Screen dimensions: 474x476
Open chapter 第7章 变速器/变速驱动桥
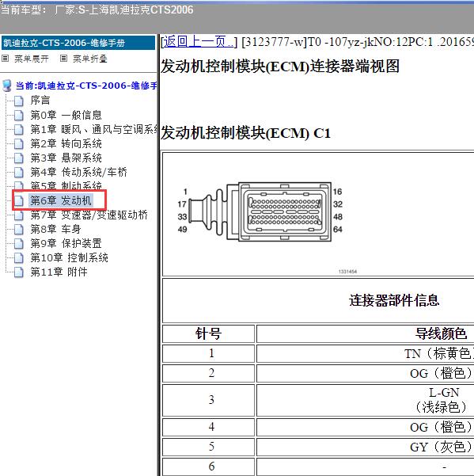pyautogui.click(x=89, y=215)
